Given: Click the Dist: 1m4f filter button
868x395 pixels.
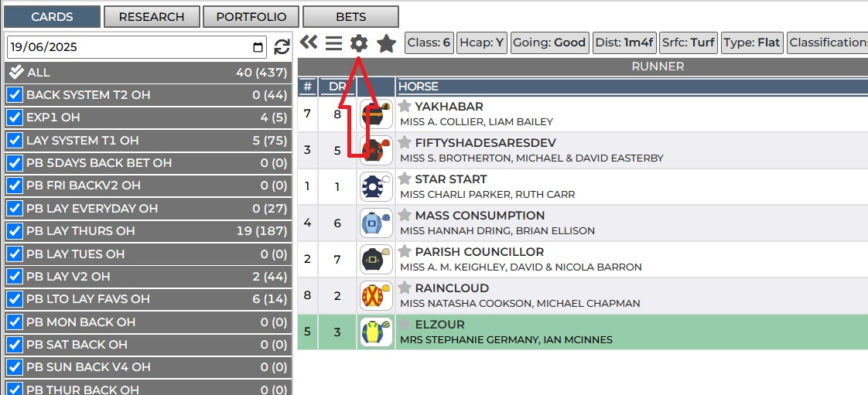Looking at the screenshot, I should (624, 43).
